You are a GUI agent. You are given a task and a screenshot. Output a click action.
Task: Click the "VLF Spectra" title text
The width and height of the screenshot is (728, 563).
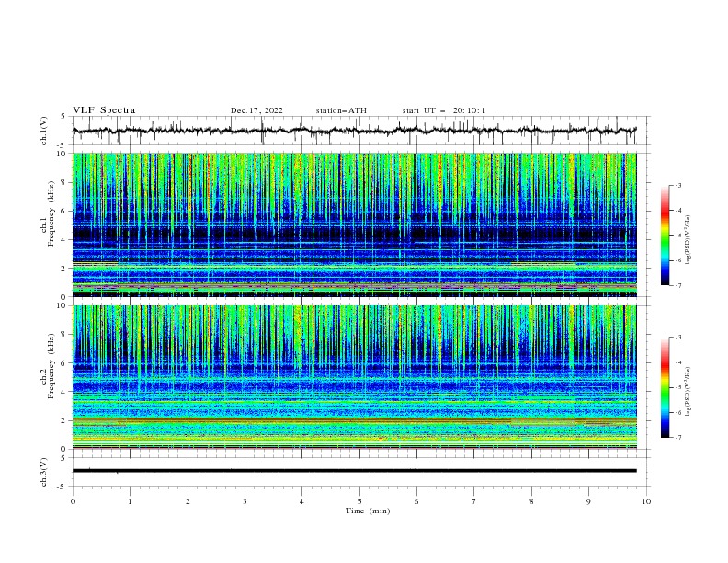click(104, 110)
